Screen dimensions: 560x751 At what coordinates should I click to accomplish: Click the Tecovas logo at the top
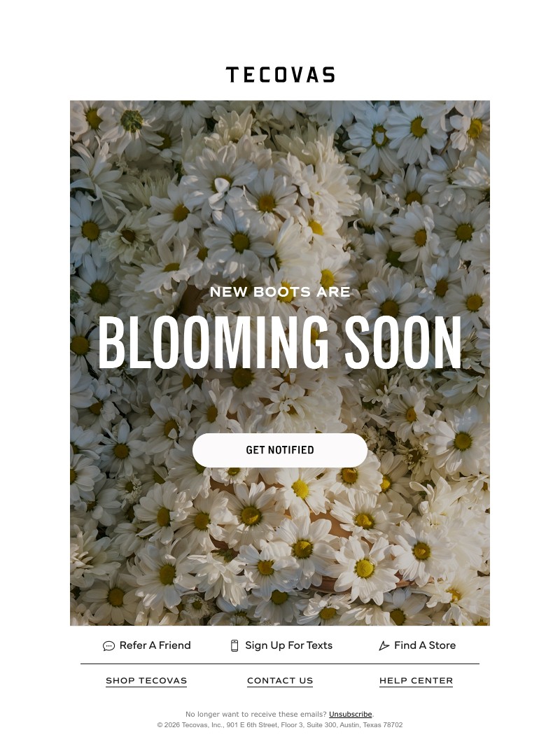click(x=280, y=75)
